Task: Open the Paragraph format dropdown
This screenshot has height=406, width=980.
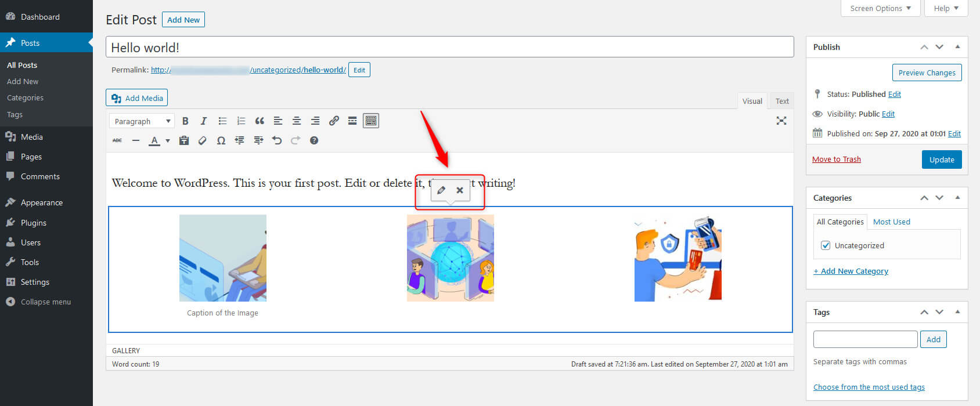Action: pyautogui.click(x=142, y=121)
